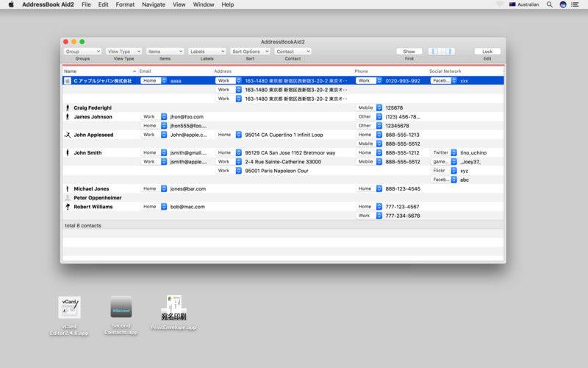Click the Show button above Find
Image resolution: width=588 pixels, height=368 pixels.
(x=409, y=52)
